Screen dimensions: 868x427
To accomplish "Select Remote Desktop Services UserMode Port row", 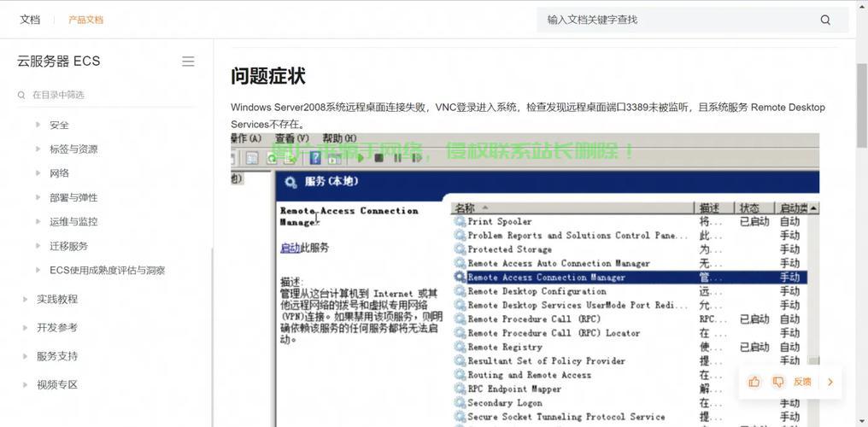I will [x=630, y=306].
